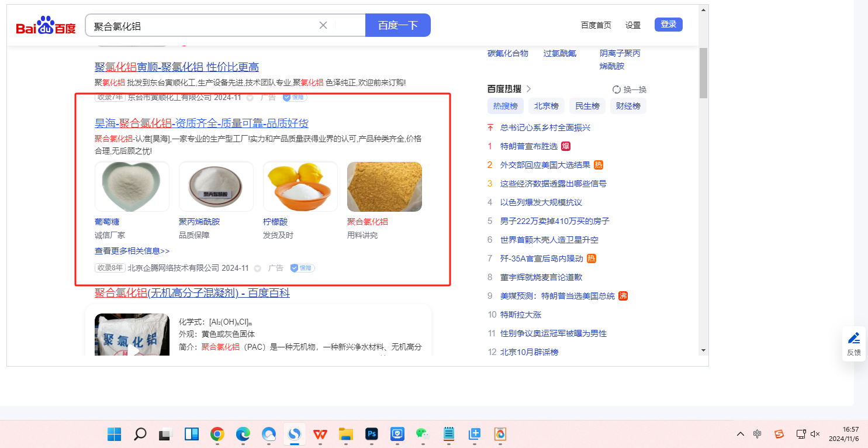Open Windows Search from the taskbar
Viewport: 868px width, 448px height.
tap(140, 434)
